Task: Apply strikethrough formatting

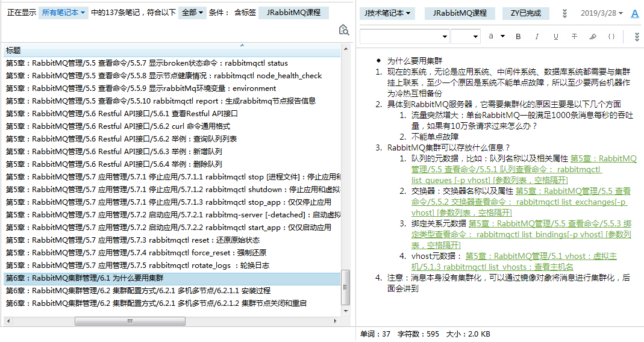Action: click(574, 37)
